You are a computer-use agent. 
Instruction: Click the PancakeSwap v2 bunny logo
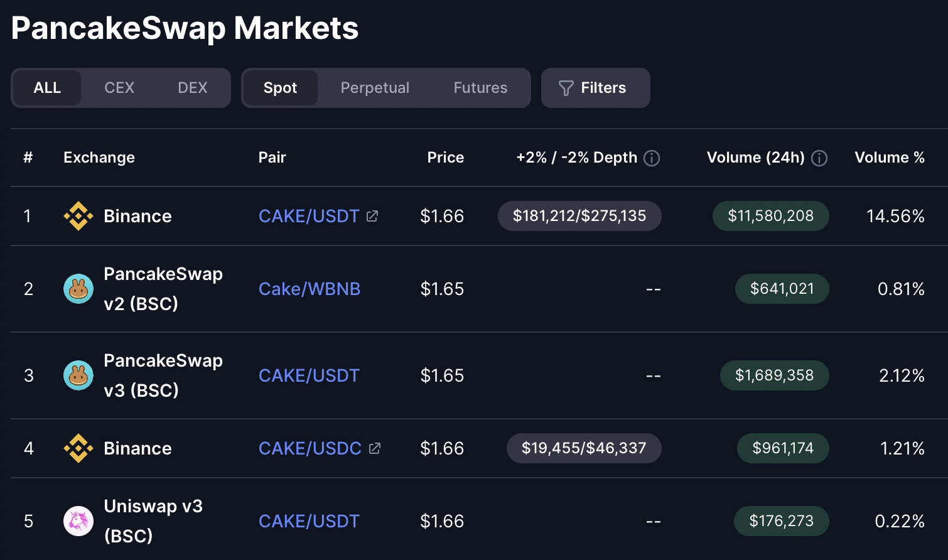pyautogui.click(x=78, y=289)
